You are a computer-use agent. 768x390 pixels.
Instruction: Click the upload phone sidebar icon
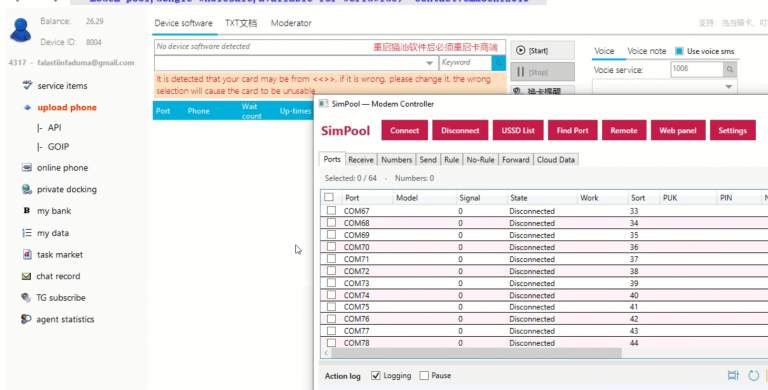(x=27, y=107)
